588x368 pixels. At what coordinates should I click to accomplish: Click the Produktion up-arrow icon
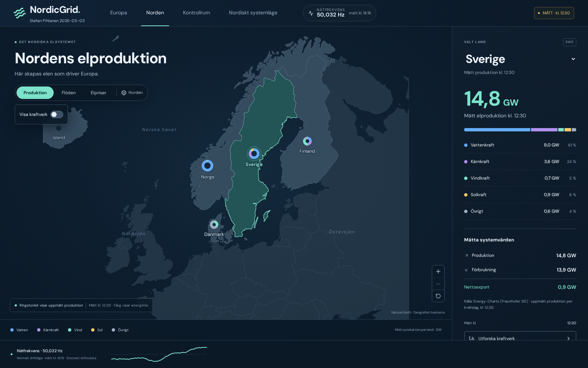[x=466, y=255]
